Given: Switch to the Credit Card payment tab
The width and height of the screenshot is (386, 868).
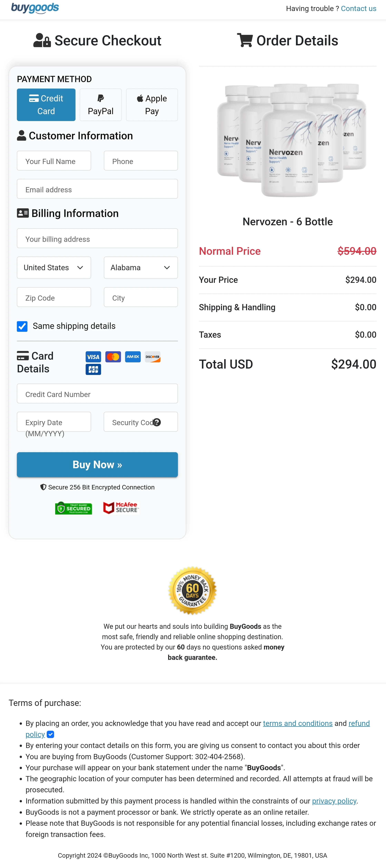Looking at the screenshot, I should pyautogui.click(x=46, y=105).
